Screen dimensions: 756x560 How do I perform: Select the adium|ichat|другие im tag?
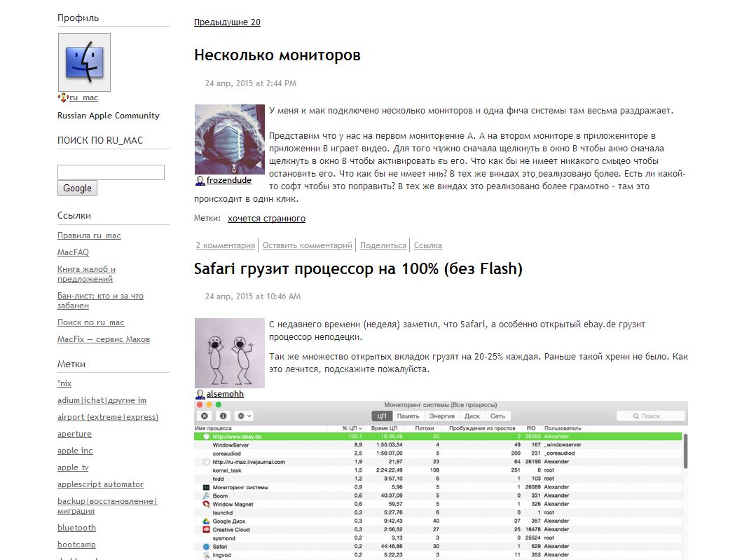(x=102, y=400)
